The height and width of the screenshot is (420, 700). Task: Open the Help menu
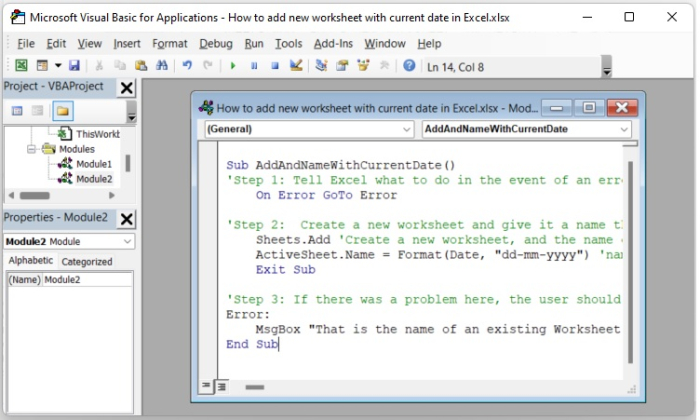point(429,44)
